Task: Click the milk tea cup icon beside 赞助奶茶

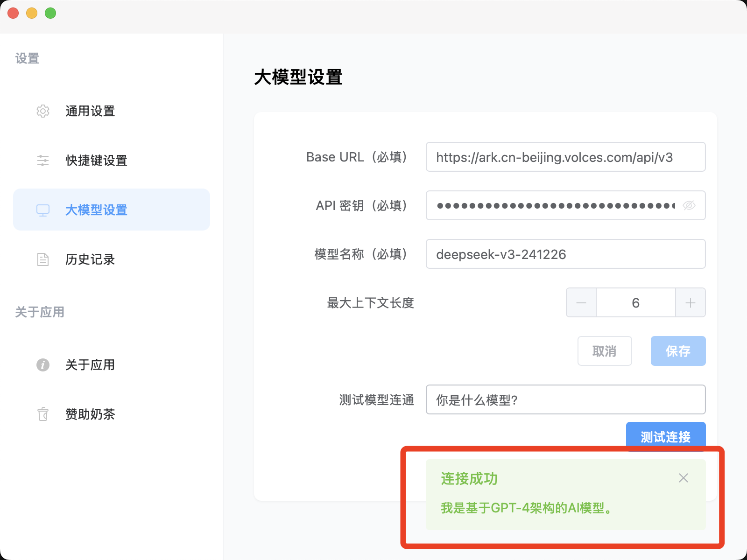Action: tap(43, 414)
